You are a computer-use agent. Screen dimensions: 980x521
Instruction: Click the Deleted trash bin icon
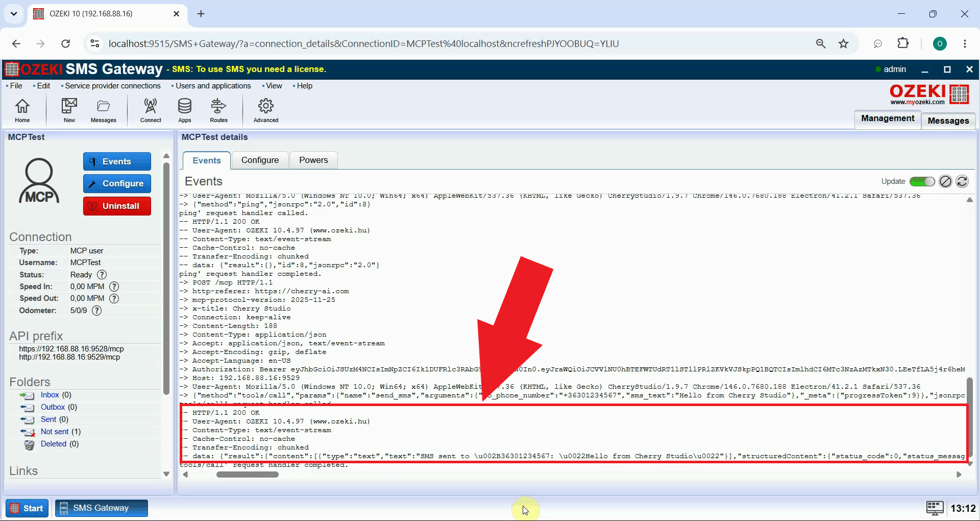[x=30, y=444]
